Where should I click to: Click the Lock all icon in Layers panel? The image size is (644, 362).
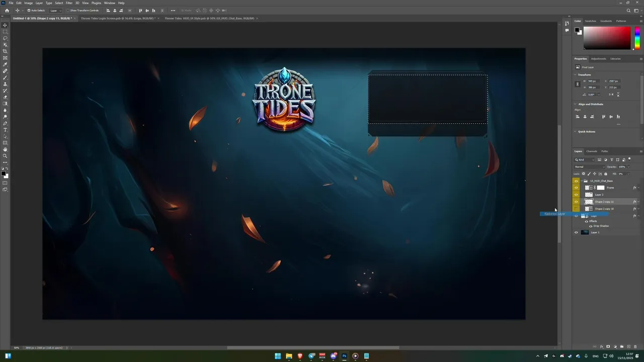click(605, 174)
